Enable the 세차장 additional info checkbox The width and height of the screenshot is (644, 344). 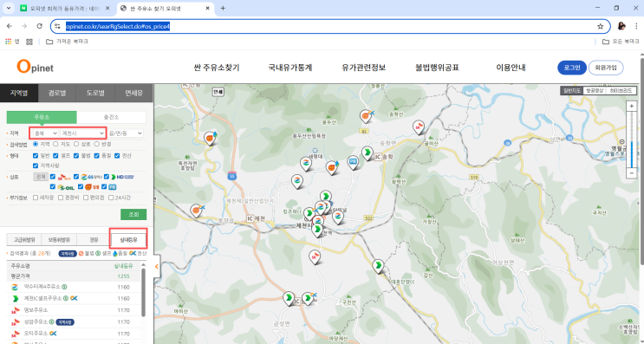point(36,198)
